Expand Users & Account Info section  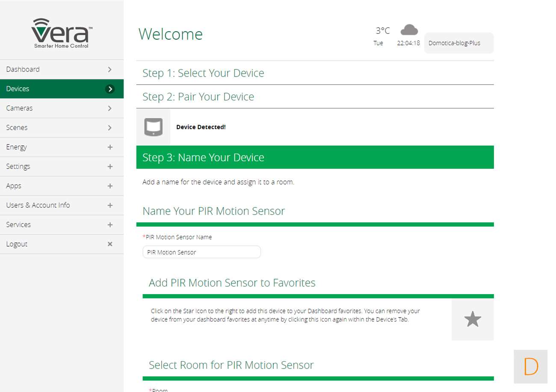click(110, 205)
